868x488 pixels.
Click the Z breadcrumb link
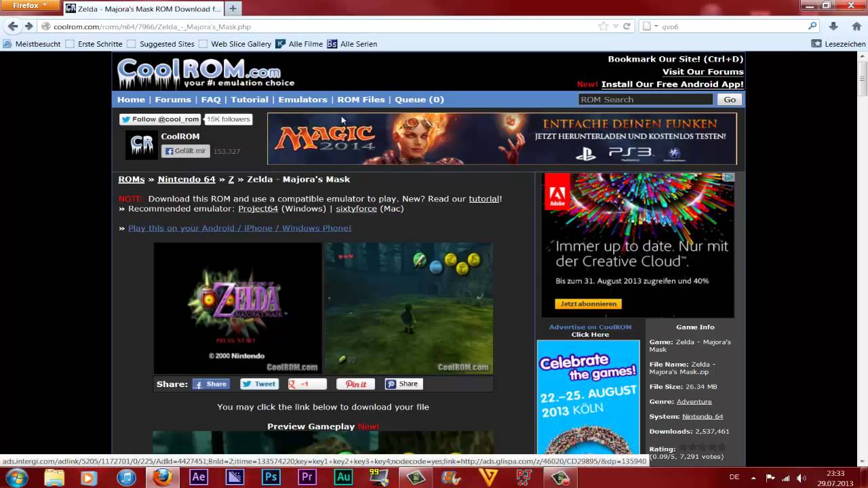coord(231,180)
